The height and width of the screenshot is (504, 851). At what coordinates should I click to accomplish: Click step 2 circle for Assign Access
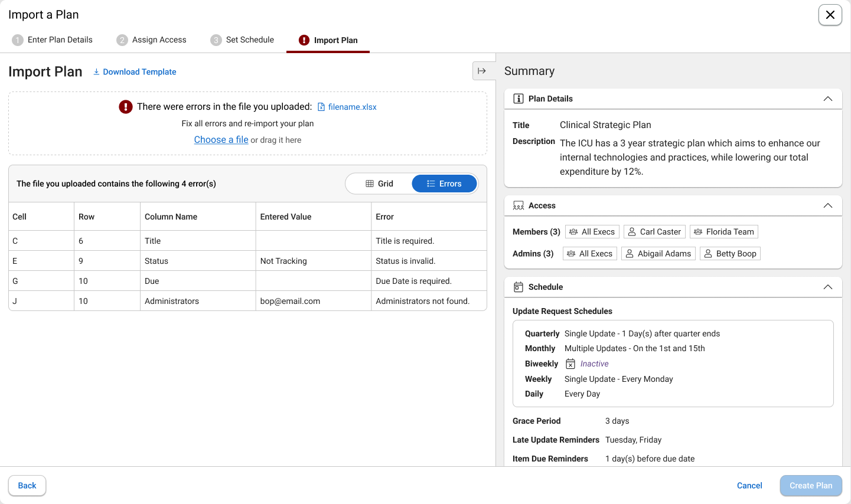click(x=122, y=40)
